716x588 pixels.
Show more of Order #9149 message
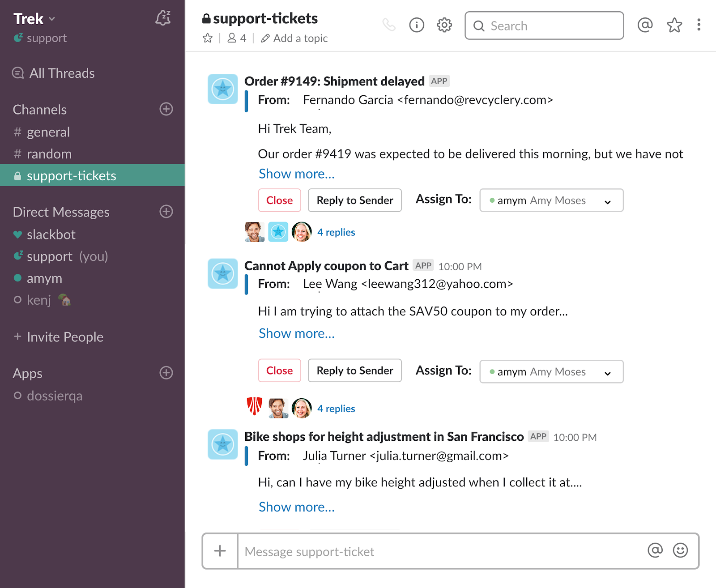pos(297,174)
